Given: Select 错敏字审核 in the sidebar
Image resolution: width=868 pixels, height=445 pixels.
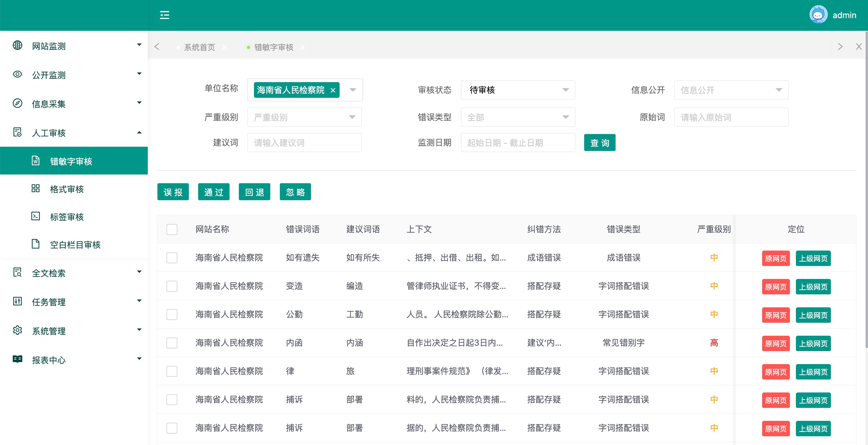Looking at the screenshot, I should (74, 161).
